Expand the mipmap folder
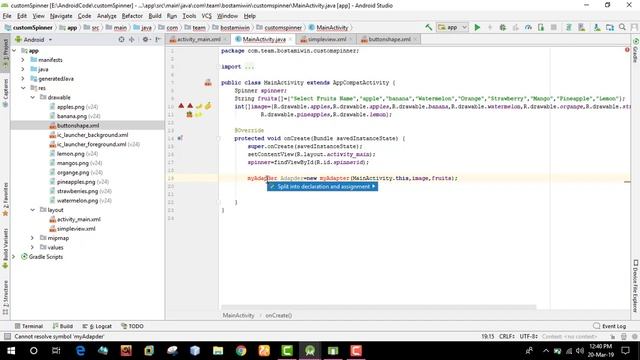This screenshot has width=640, height=360. (x=33, y=238)
